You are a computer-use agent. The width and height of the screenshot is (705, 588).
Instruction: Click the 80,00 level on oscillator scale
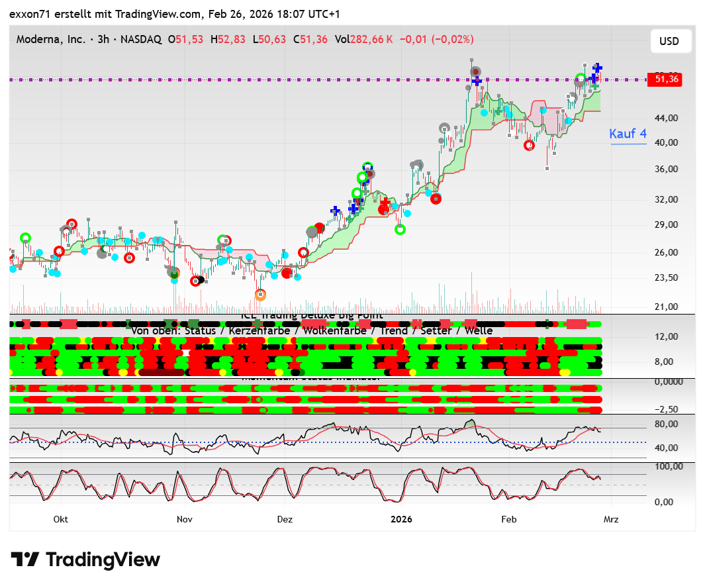pos(665,424)
